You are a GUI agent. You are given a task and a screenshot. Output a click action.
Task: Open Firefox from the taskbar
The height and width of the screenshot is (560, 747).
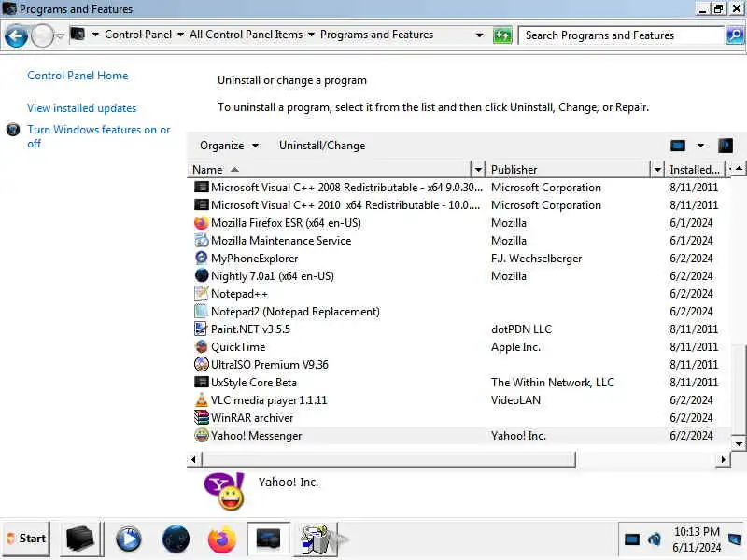pos(221,539)
